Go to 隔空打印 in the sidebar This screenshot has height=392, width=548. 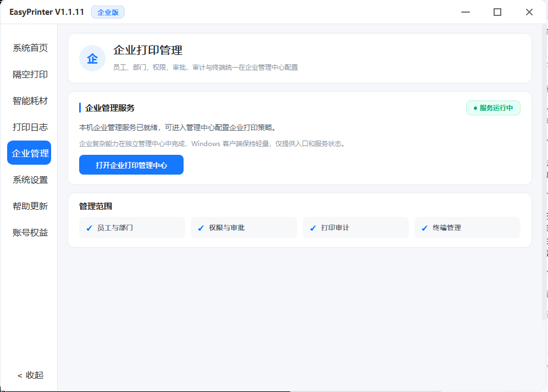coord(30,74)
